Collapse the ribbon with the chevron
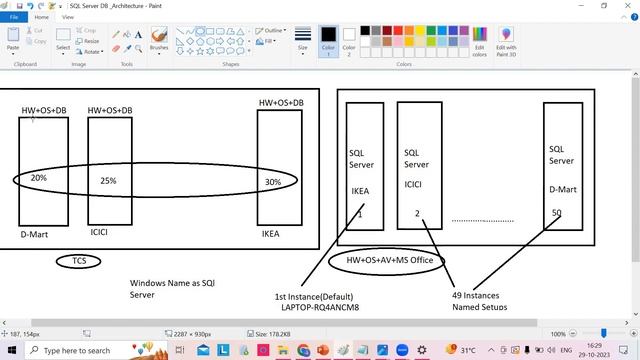The height and width of the screenshot is (360, 640). (x=624, y=17)
